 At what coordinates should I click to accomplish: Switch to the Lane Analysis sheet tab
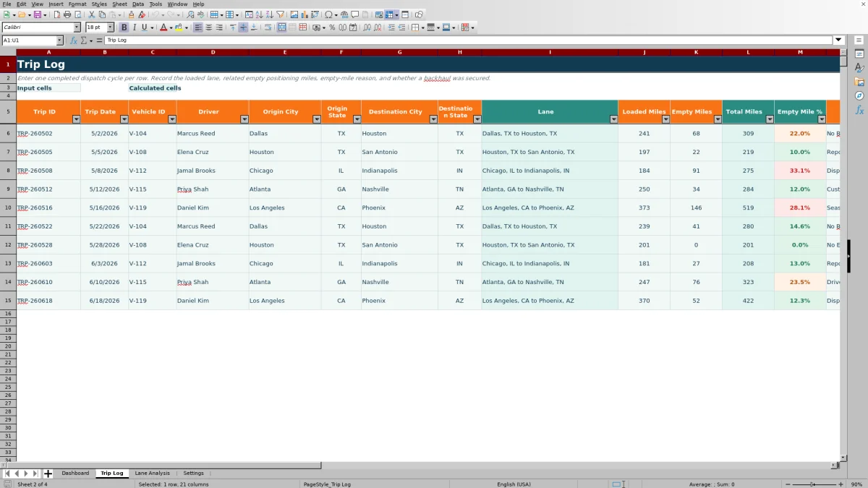(x=153, y=474)
